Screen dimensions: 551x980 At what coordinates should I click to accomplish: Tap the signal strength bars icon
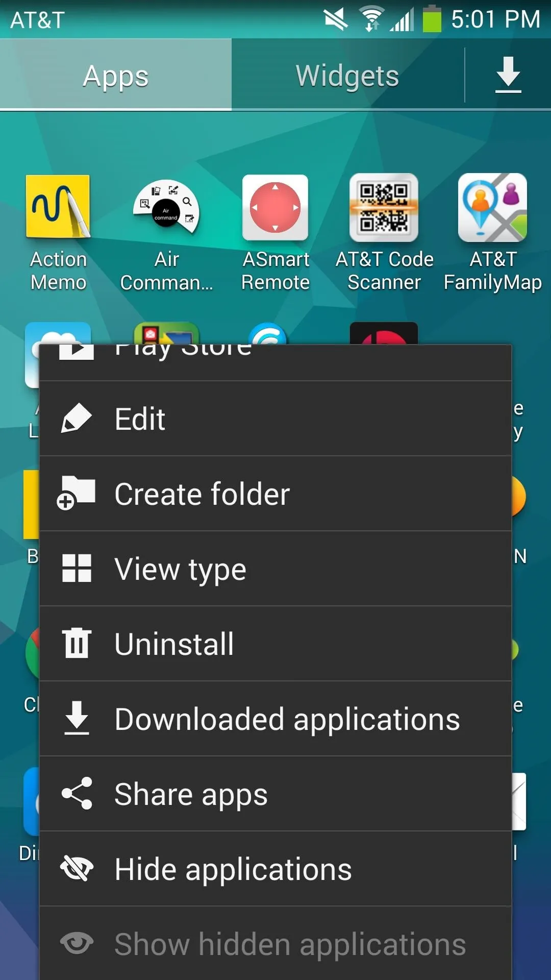point(403,20)
